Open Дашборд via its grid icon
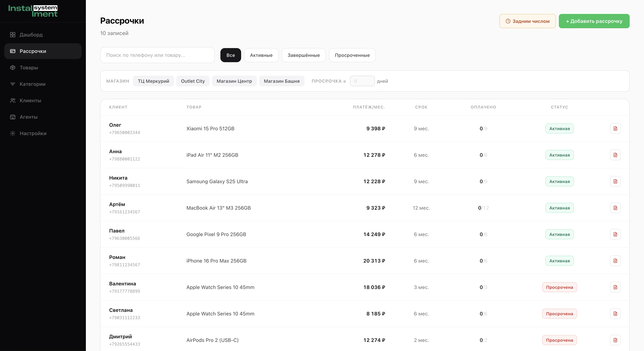This screenshot has height=351, width=644. pos(13,35)
